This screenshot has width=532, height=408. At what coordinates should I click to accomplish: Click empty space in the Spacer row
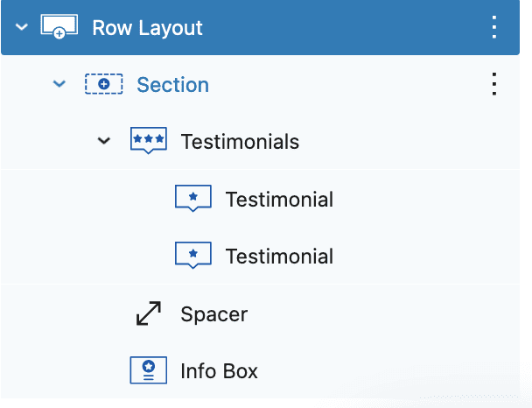(374, 313)
